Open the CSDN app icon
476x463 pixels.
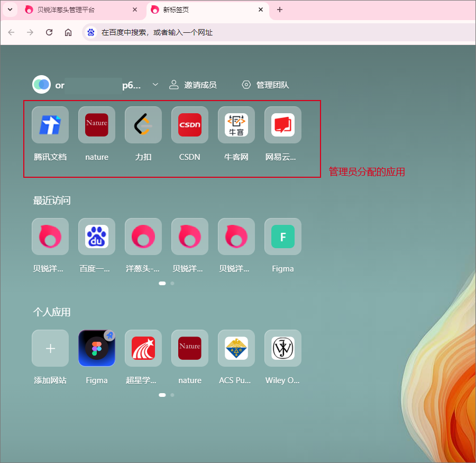click(190, 125)
